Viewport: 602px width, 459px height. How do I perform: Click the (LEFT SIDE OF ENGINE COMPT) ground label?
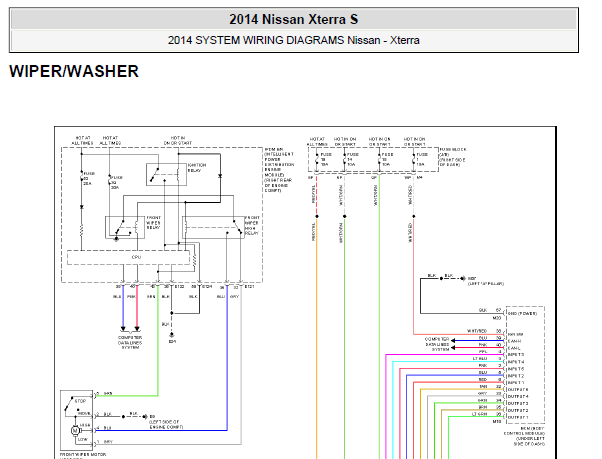[166, 424]
